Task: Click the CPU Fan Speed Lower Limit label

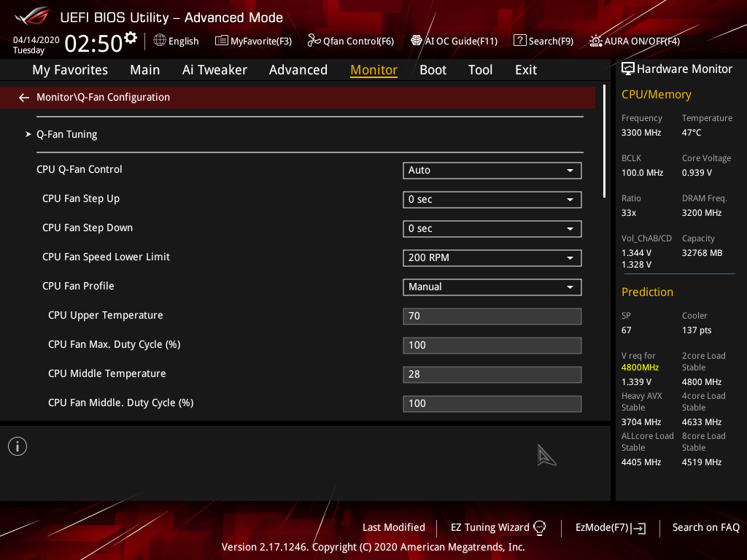Action: (x=106, y=257)
